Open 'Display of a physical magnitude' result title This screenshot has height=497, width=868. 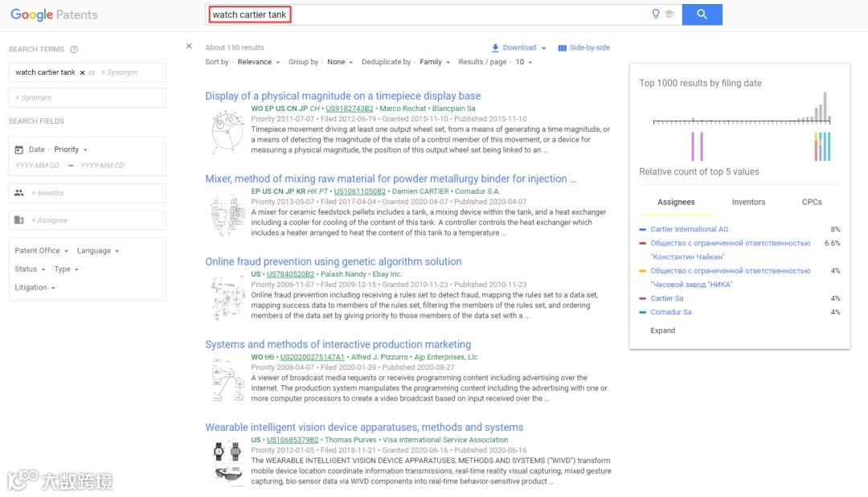[342, 96]
